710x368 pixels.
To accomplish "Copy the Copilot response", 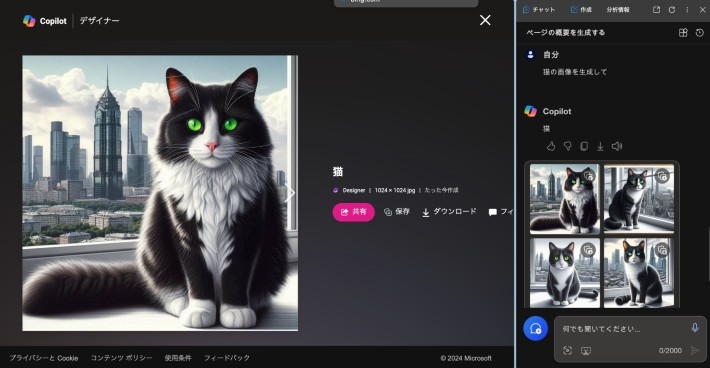I will [x=584, y=146].
